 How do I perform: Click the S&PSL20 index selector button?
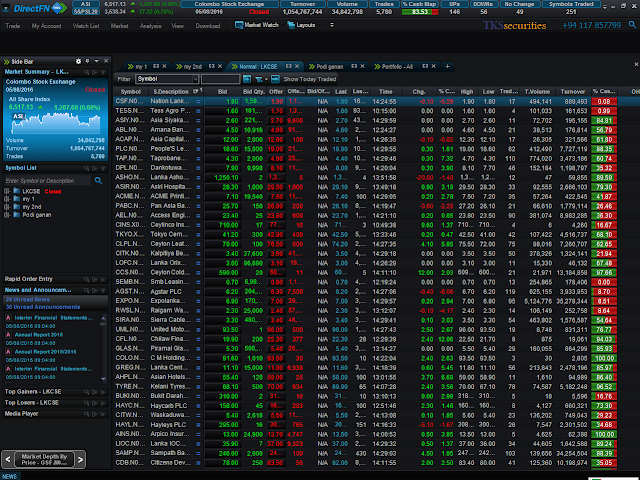[85, 12]
